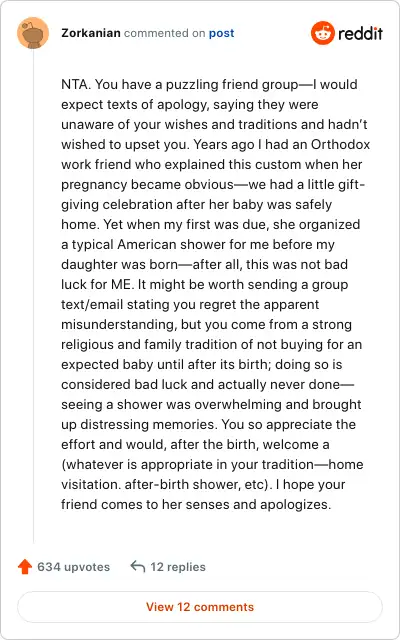
Task: Open the 12 replies label
Action: (178, 567)
